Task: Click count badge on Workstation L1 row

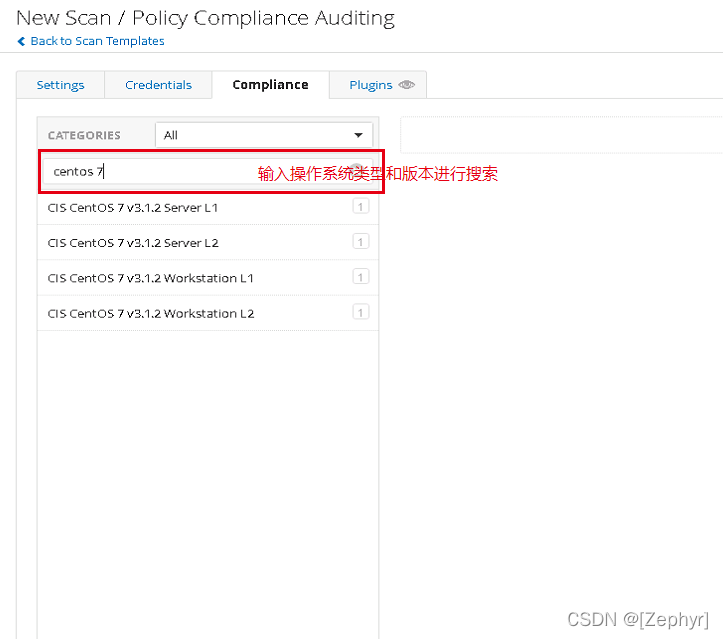Action: point(361,277)
